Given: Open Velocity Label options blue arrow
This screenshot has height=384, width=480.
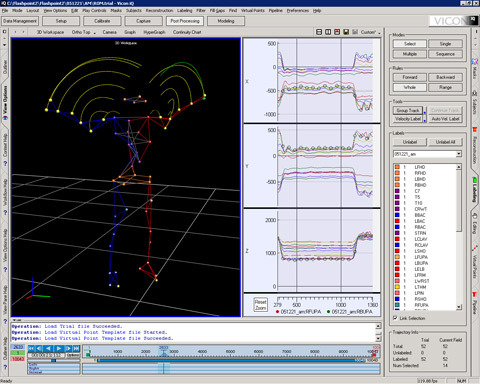Looking at the screenshot, I should [x=425, y=120].
